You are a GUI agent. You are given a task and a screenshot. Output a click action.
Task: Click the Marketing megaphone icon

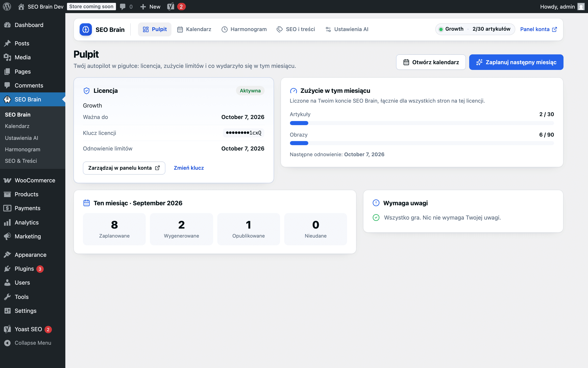coord(7,236)
